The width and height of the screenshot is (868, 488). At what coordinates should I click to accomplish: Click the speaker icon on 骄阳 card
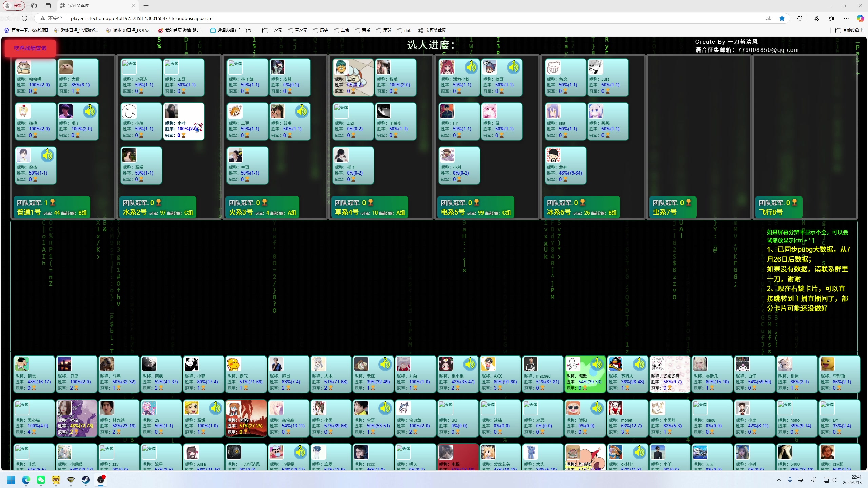tap(597, 408)
